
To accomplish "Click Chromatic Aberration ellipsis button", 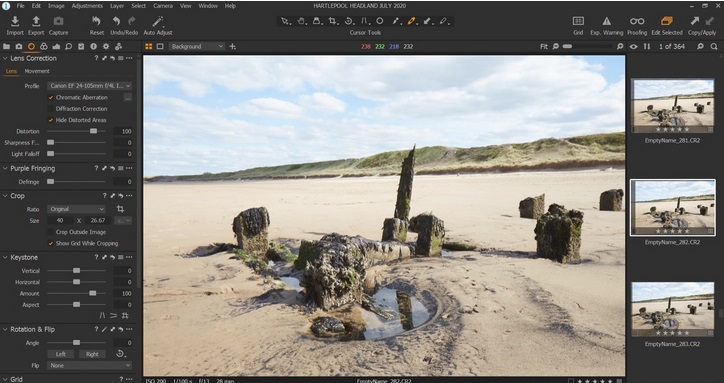I will (x=127, y=97).
